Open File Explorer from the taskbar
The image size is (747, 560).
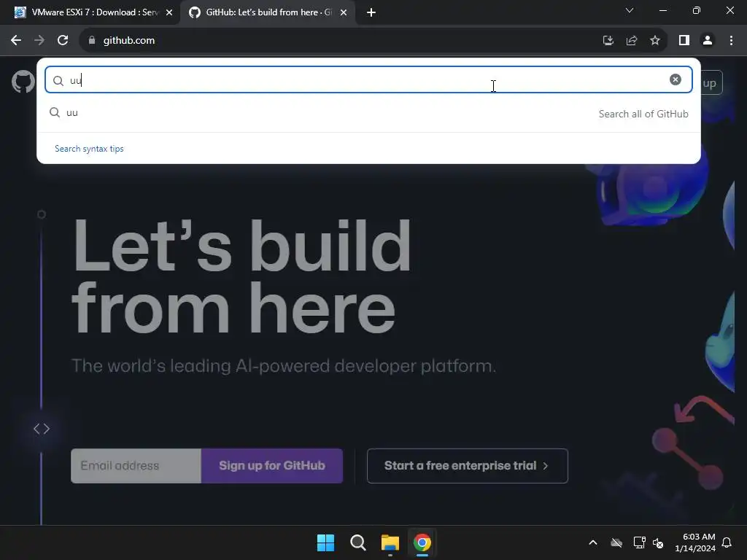(390, 542)
